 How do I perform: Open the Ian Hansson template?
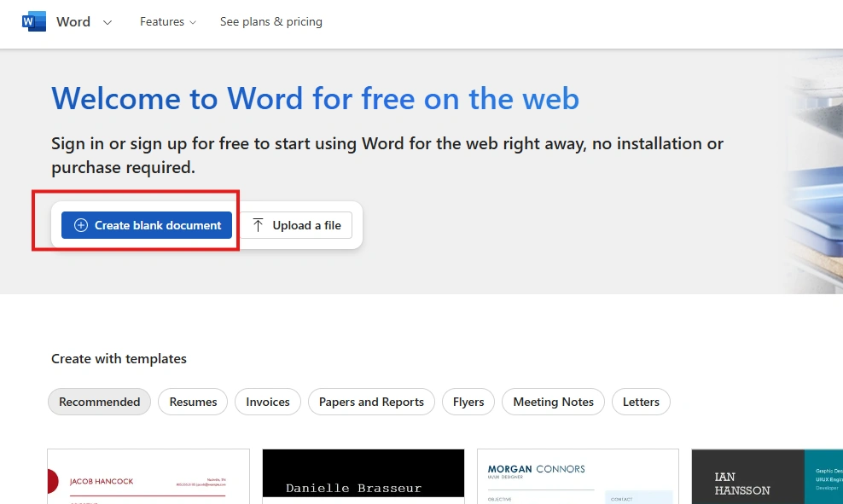767,477
